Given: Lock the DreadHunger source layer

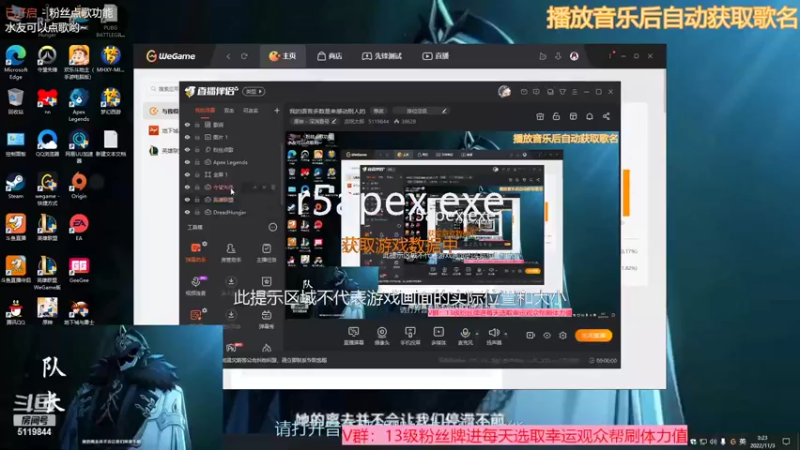Looking at the screenshot, I should click(x=197, y=212).
